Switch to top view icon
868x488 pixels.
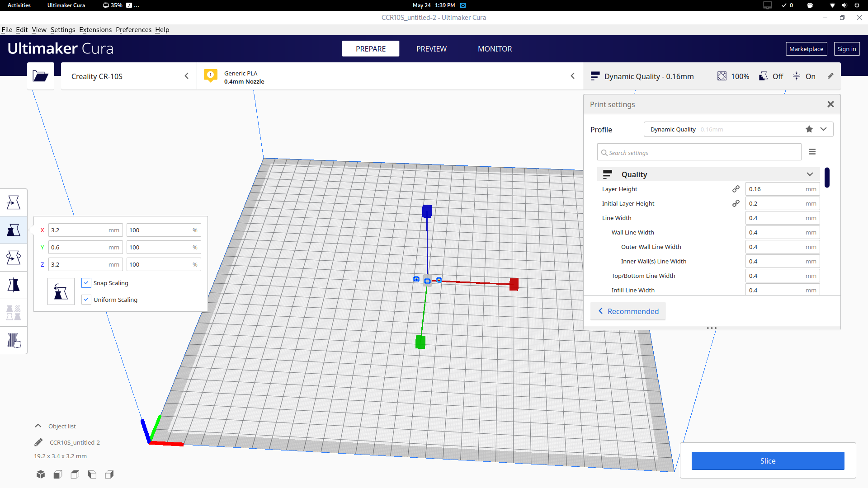[75, 474]
